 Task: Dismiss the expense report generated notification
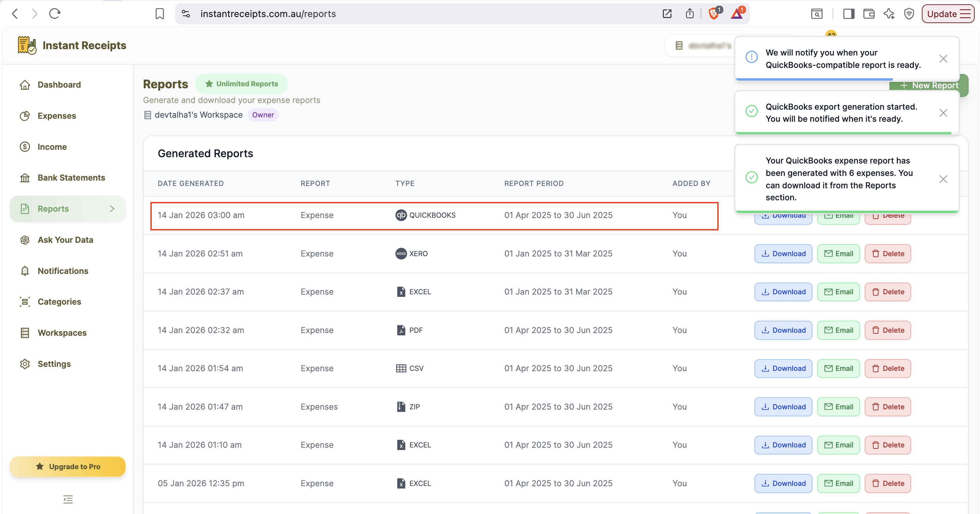pyautogui.click(x=943, y=179)
